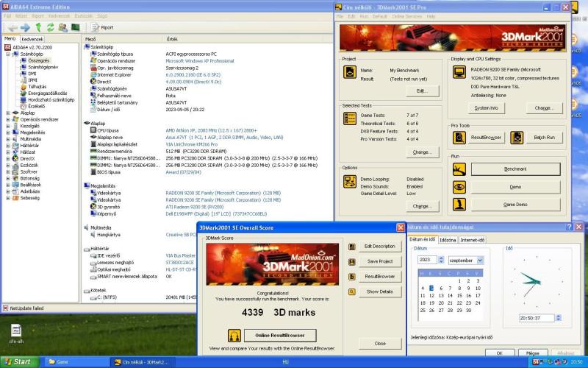Click the icon beside Edit Description
The image size is (588, 368).
pyautogui.click(x=352, y=247)
